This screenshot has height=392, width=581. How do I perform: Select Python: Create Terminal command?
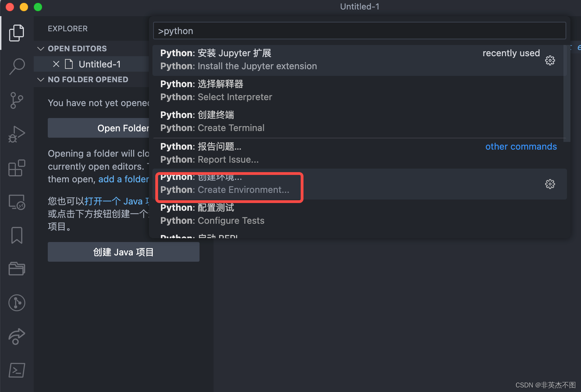(x=360, y=122)
